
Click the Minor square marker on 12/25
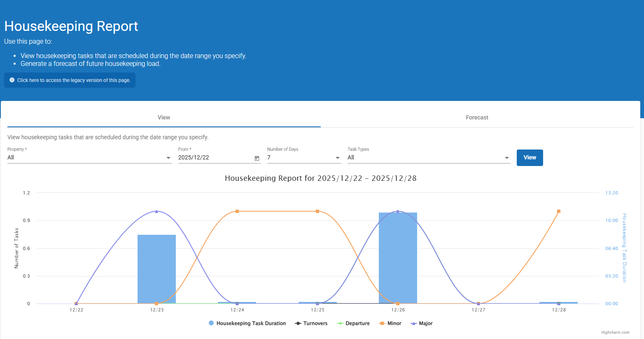pos(317,211)
